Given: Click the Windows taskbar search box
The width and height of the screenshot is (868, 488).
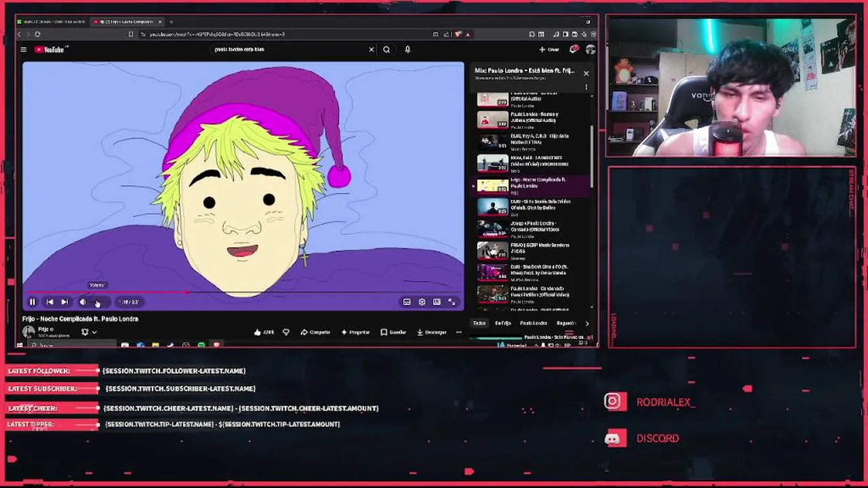Looking at the screenshot, I should point(71,346).
